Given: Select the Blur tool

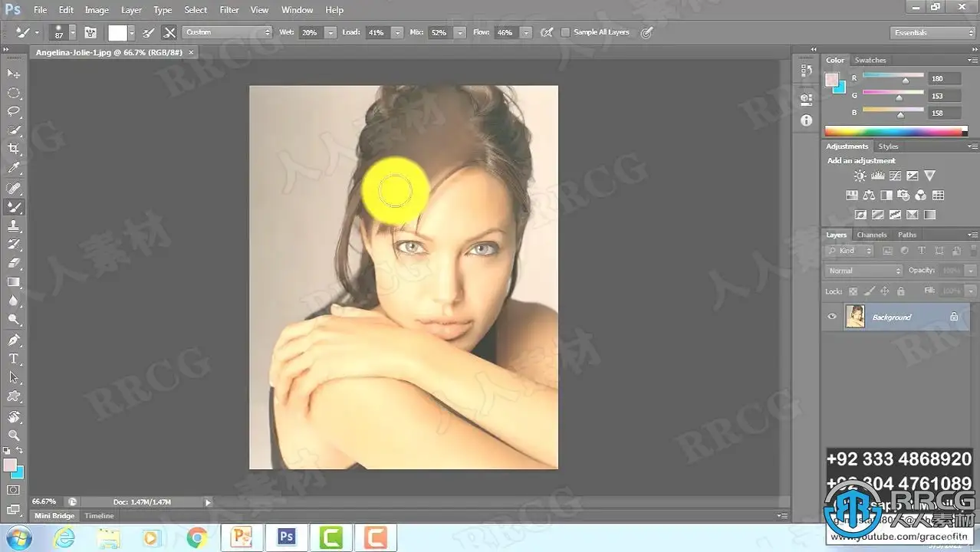Looking at the screenshot, I should click(x=14, y=301).
